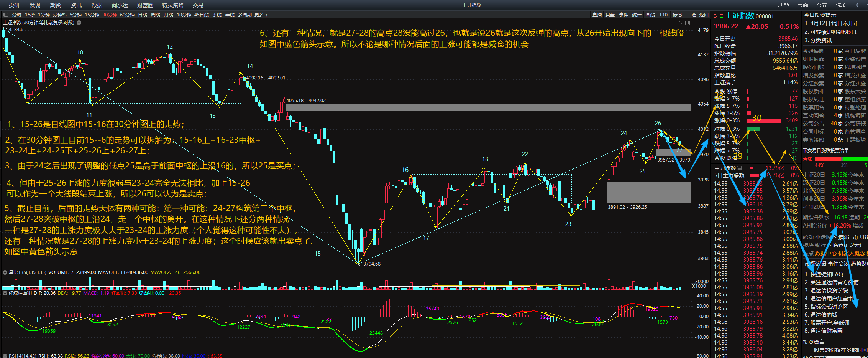The height and width of the screenshot is (358, 868).
Task: Open the 股票开户,享低佣 link
Action: pyautogui.click(x=827, y=323)
